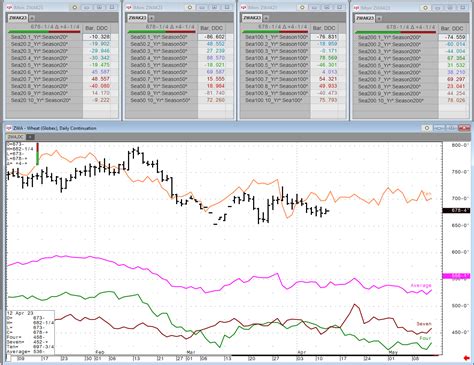This screenshot has width=474, height=365.
Task: Open setup gear in the Season50 monitor window
Action: click(190, 7)
